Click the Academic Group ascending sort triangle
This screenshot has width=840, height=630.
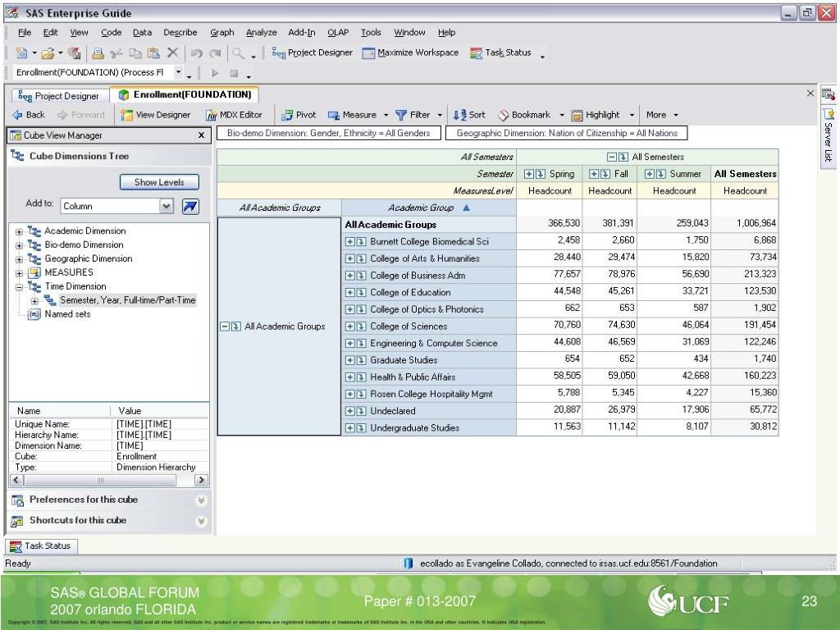466,208
